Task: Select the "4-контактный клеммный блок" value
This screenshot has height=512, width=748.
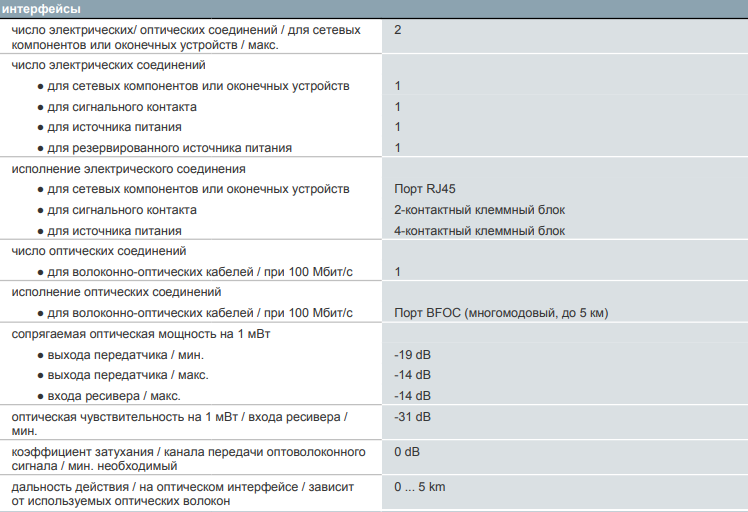Action: pos(479,231)
